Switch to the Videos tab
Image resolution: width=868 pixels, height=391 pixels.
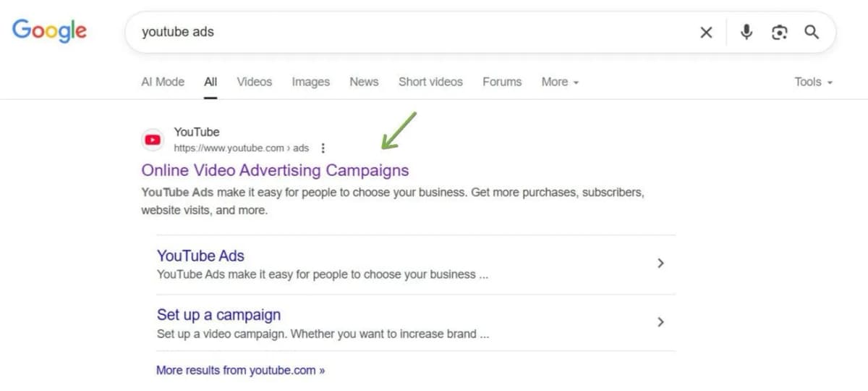tap(255, 82)
